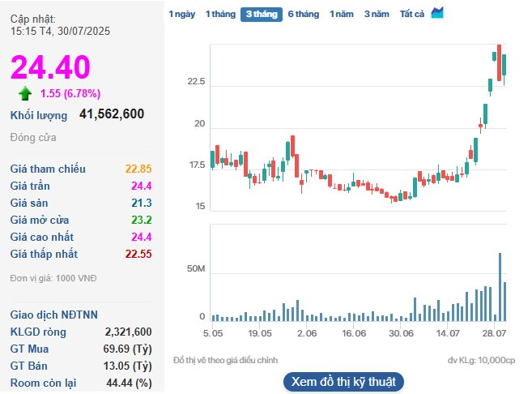
Task: Switch chart to 1 năm view
Action: tap(341, 14)
